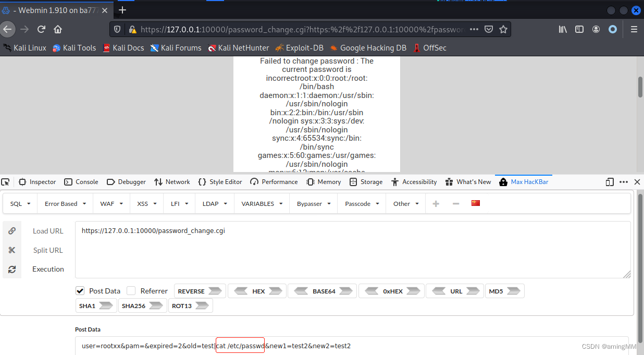Screen dimensions: 644x355
Task: Click the Load URL link icon
Action: pyautogui.click(x=12, y=231)
